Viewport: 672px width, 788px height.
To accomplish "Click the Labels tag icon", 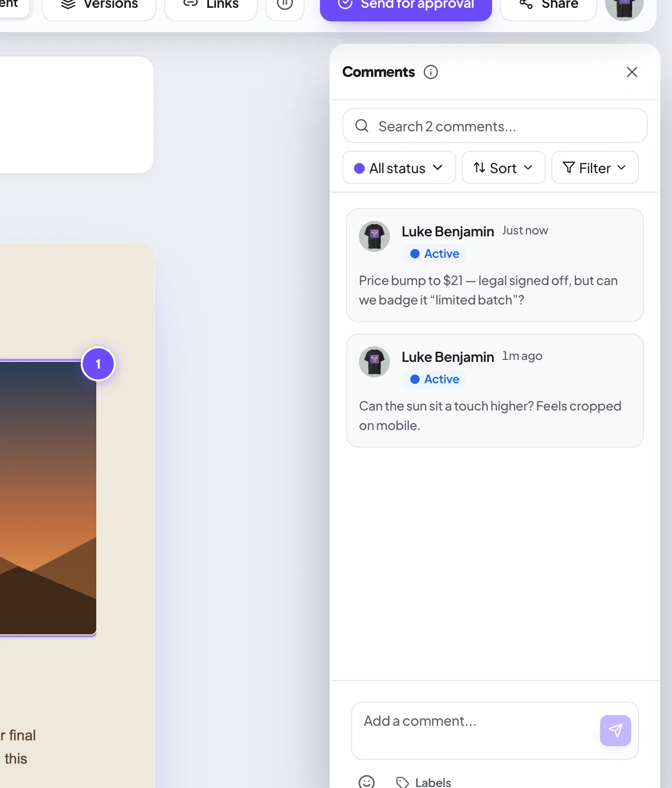I will [x=403, y=782].
